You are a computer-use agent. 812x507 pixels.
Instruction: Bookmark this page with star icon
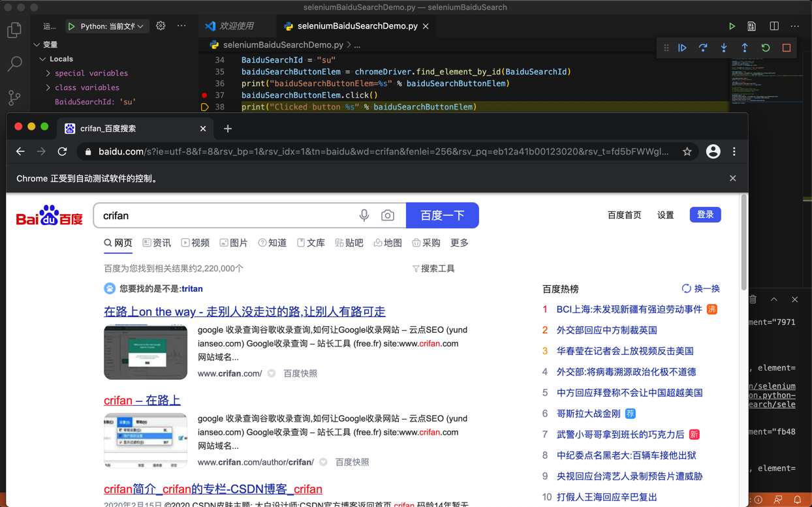(x=687, y=151)
